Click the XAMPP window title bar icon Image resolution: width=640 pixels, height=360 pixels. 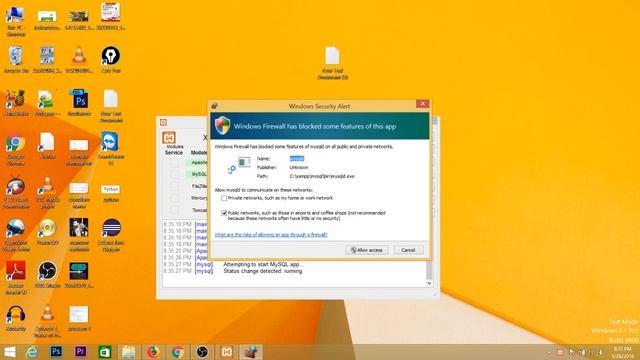click(164, 122)
